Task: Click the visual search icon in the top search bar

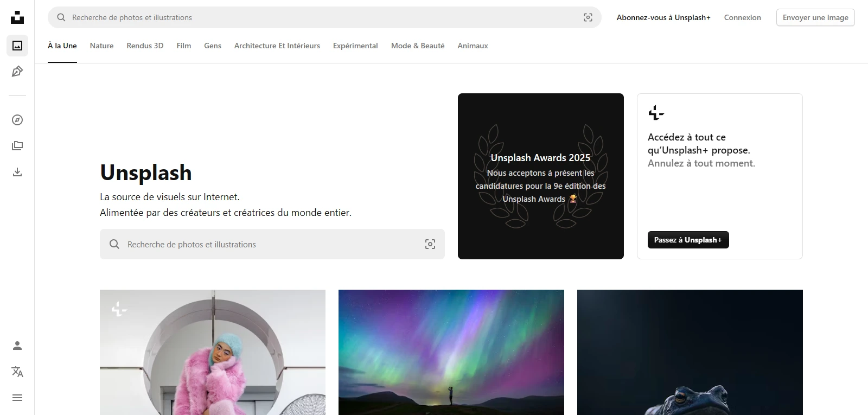Action: (588, 17)
